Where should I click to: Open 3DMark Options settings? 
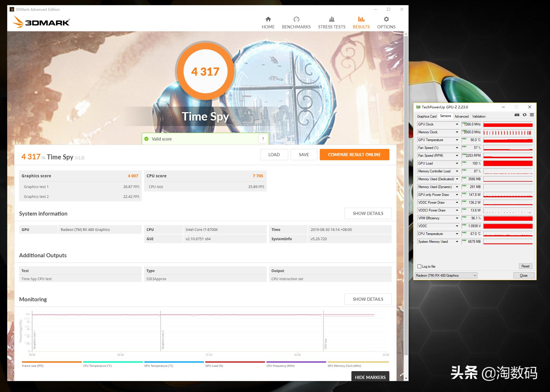(x=386, y=22)
